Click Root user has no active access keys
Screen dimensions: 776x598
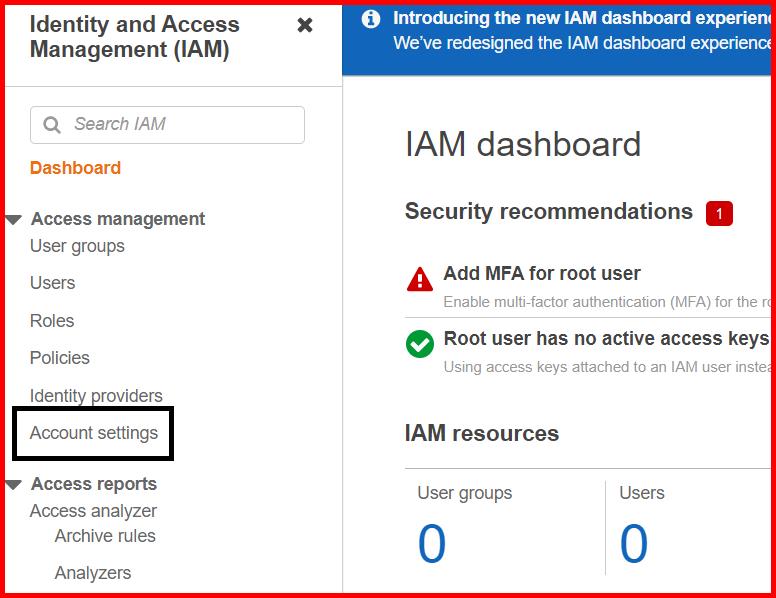[x=607, y=339]
